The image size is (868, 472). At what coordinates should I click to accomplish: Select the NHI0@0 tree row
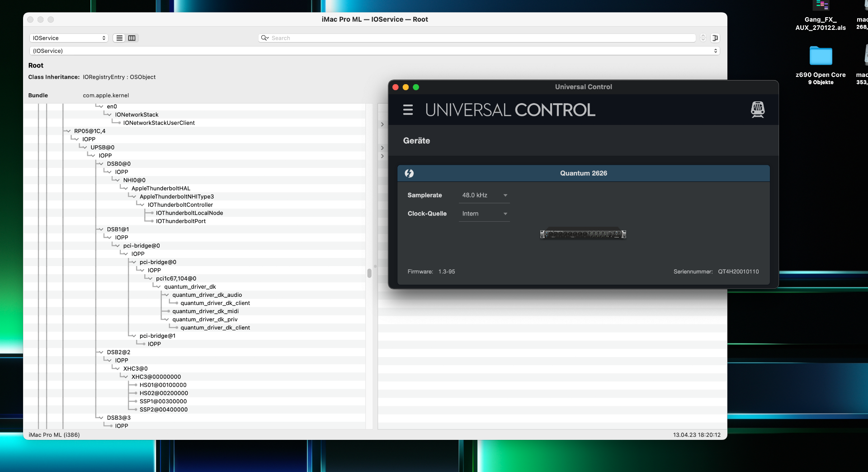134,180
